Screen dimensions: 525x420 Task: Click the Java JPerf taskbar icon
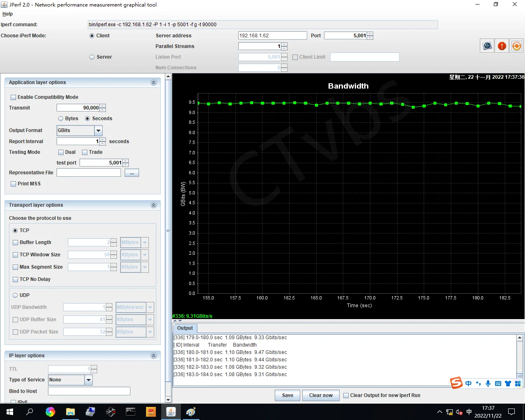(x=171, y=412)
